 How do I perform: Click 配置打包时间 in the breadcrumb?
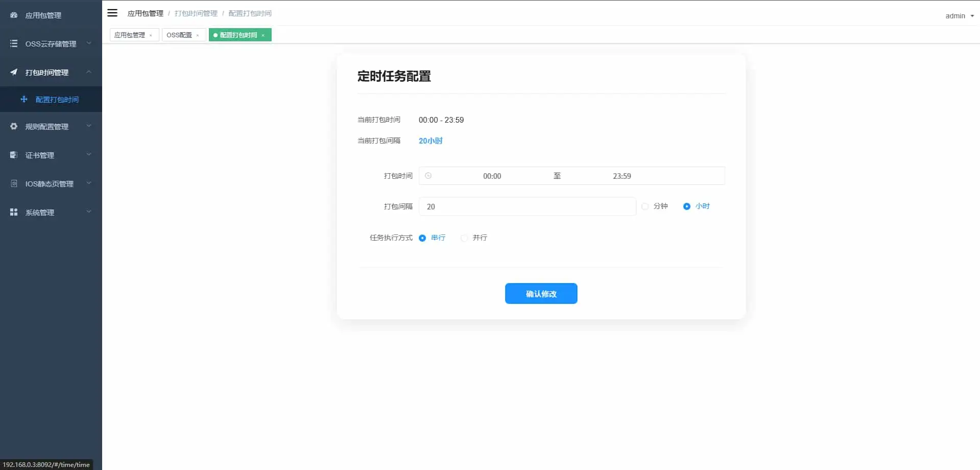pos(250,13)
